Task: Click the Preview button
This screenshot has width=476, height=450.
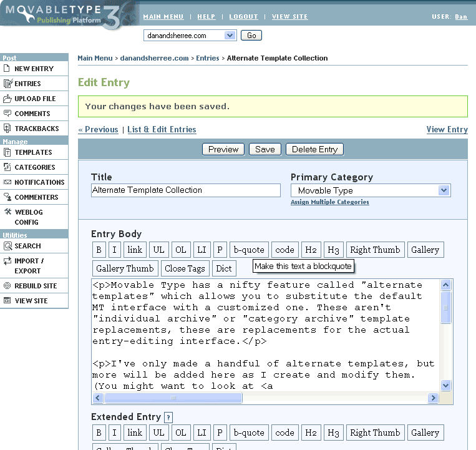Action: click(223, 149)
